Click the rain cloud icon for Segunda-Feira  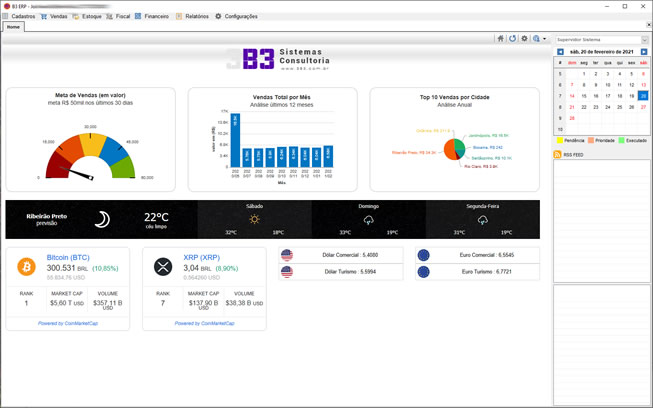(x=483, y=220)
